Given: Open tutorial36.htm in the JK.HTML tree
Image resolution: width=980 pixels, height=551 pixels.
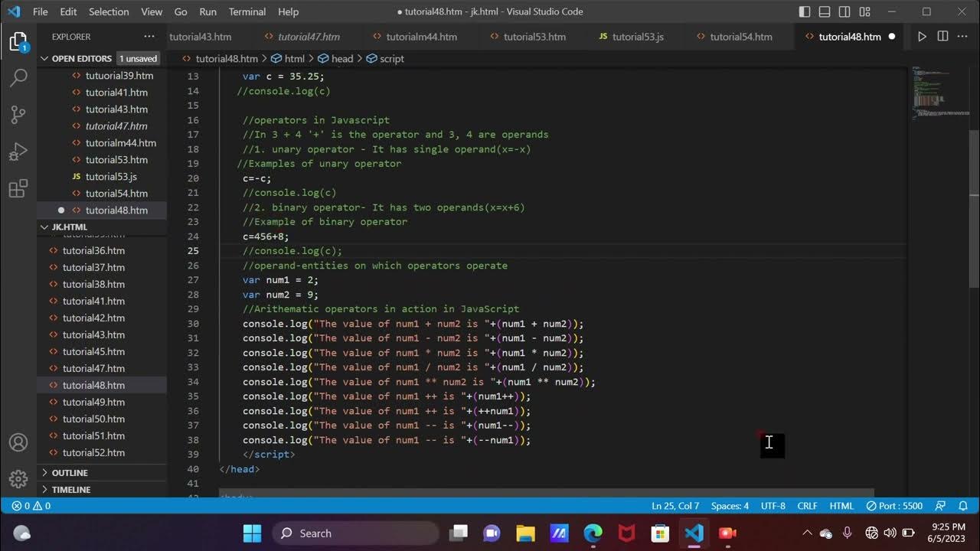Looking at the screenshot, I should tap(93, 250).
